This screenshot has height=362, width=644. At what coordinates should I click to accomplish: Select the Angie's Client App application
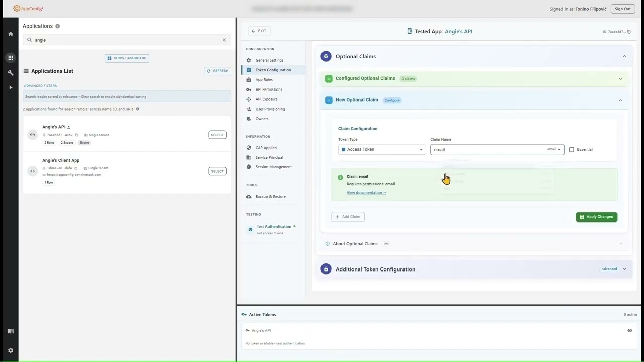click(217, 171)
